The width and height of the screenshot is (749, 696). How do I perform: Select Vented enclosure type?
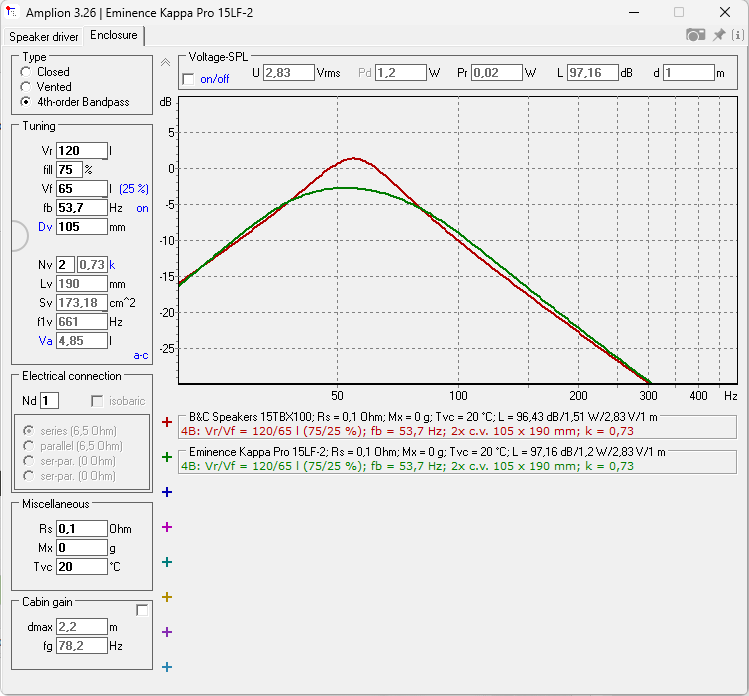(x=26, y=87)
